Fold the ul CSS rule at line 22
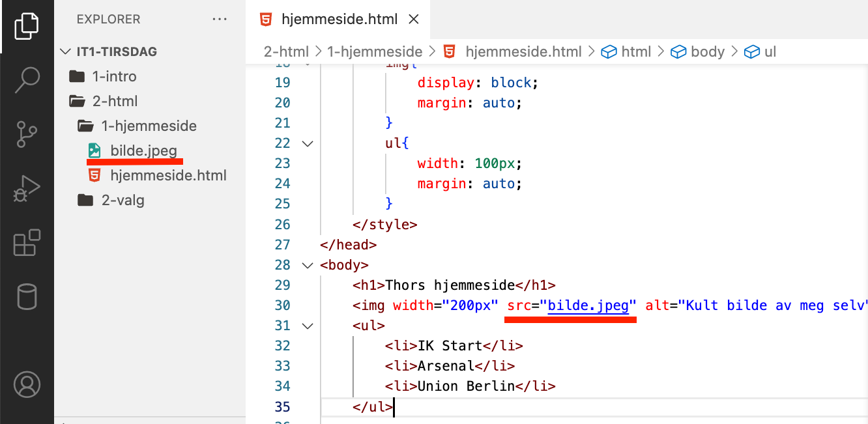The image size is (868, 424). coord(308,143)
